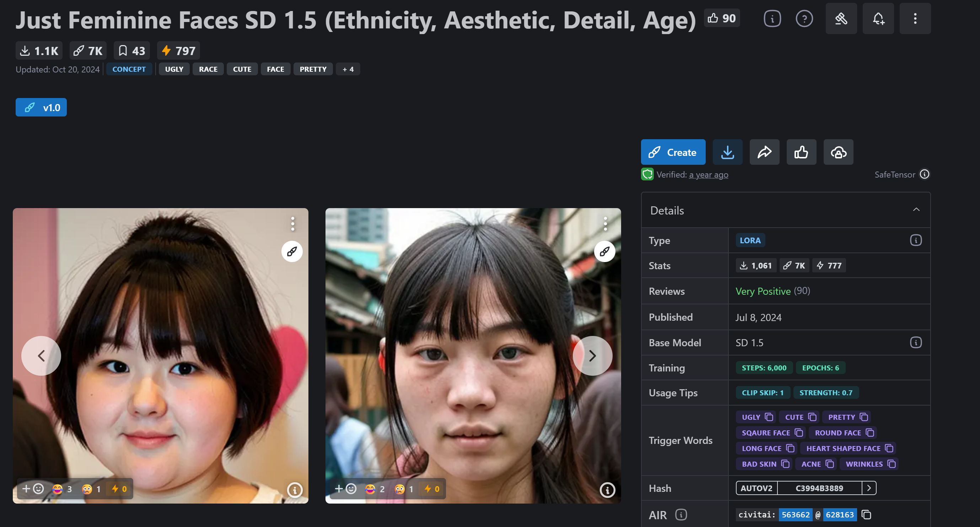Click the download icon button beside Create
The width and height of the screenshot is (980, 527).
[x=727, y=152]
